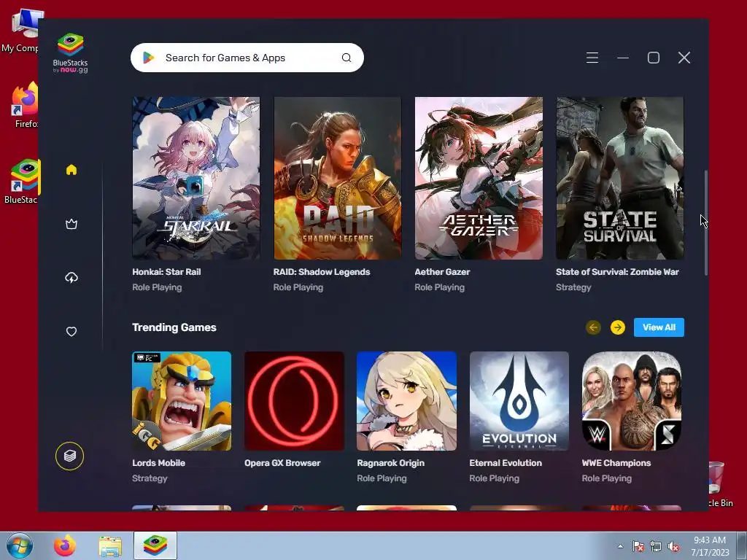Click 'Role Playing' under Aether Gazer
This screenshot has width=747, height=560.
(439, 287)
